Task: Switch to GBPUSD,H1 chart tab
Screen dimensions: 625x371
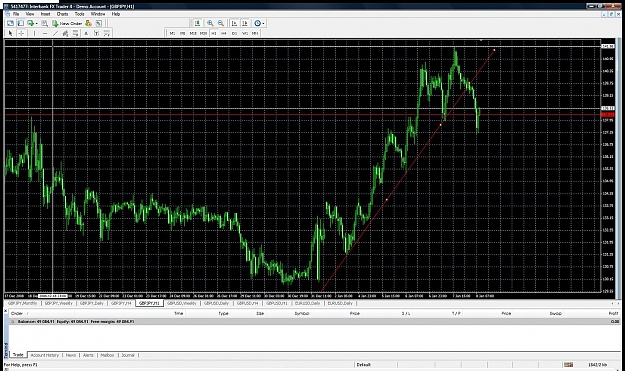Action: [x=277, y=303]
